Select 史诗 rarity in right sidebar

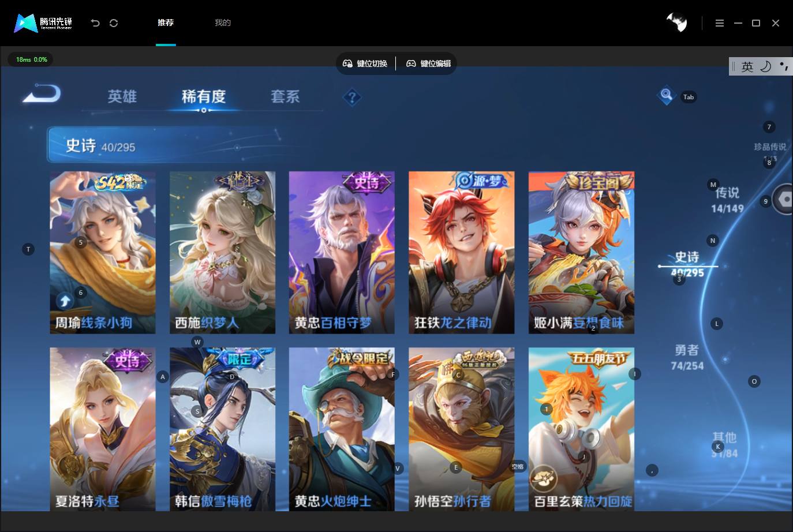pos(687,264)
